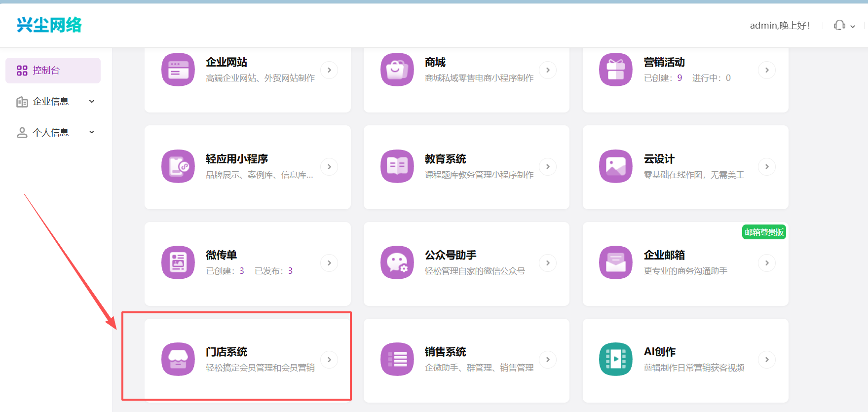Image resolution: width=868 pixels, height=412 pixels.
Task: Click the 邮箱尊贵版 green badge
Action: (764, 232)
